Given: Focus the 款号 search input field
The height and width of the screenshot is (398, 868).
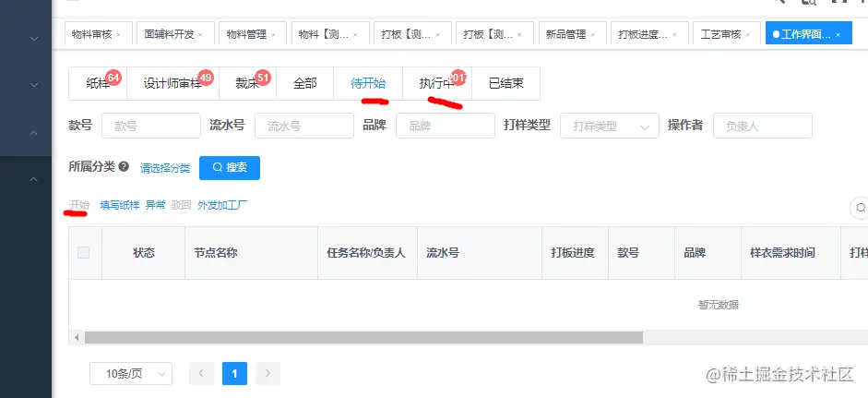Looking at the screenshot, I should point(151,126).
